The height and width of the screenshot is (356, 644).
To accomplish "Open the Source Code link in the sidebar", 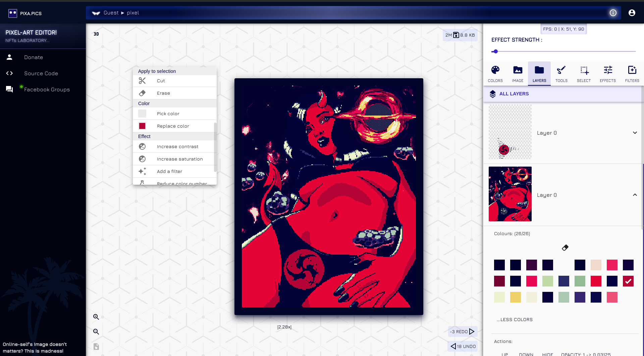I will pos(41,73).
